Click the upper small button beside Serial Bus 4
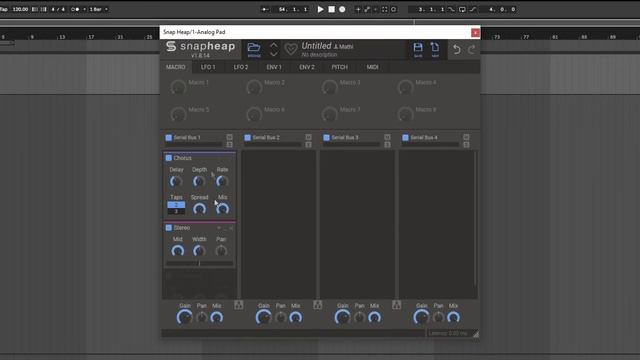Viewport: 640px width, 360px height. (x=466, y=137)
